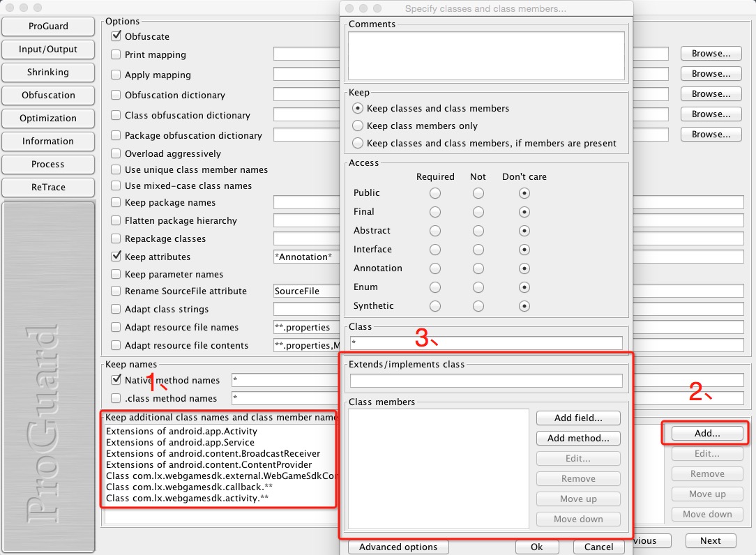This screenshot has height=555, width=756.
Task: Open the Optimization tab
Action: 47,118
